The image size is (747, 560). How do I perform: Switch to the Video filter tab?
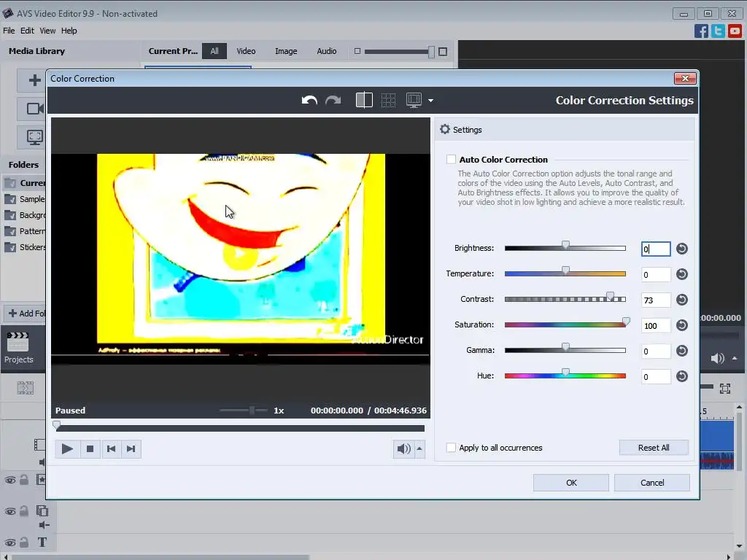[246, 51]
